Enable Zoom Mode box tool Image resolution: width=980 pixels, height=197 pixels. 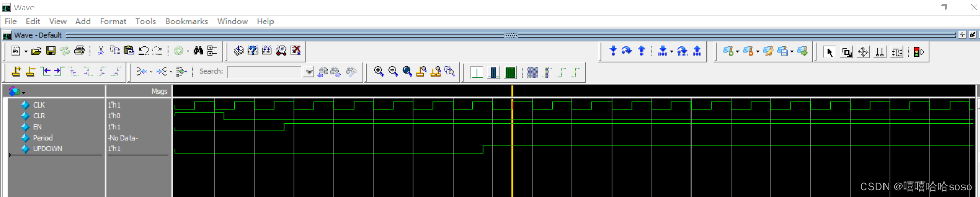pos(847,52)
